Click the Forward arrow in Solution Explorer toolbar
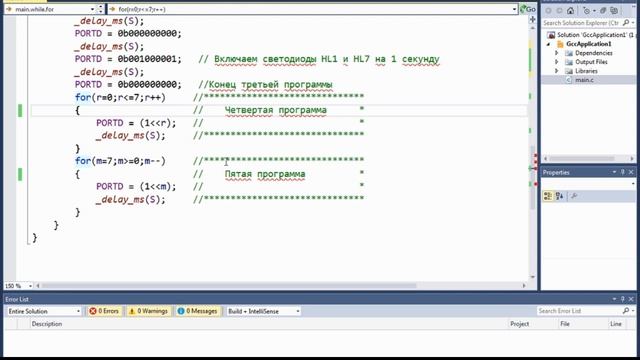This screenshot has width=640, height=360. [x=559, y=11]
